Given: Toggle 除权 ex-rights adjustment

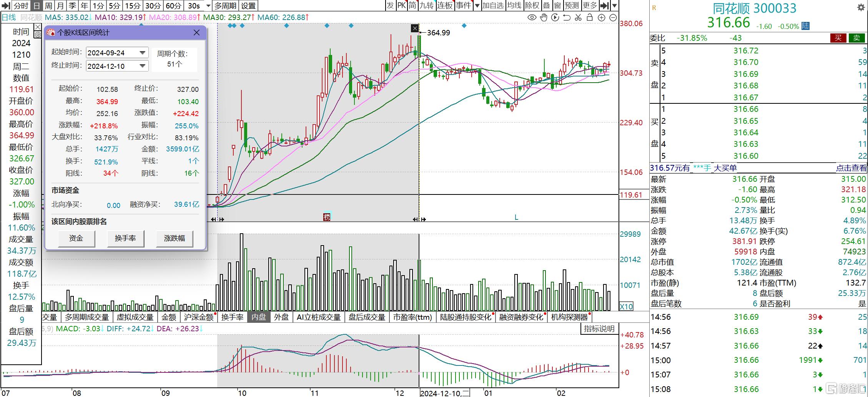Looking at the screenshot, I should pyautogui.click(x=532, y=5).
